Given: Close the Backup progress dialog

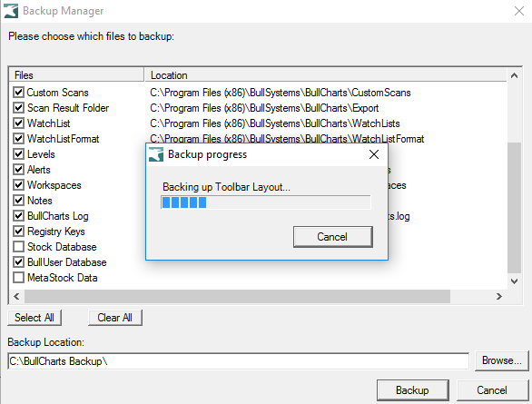Looking at the screenshot, I should [x=374, y=154].
